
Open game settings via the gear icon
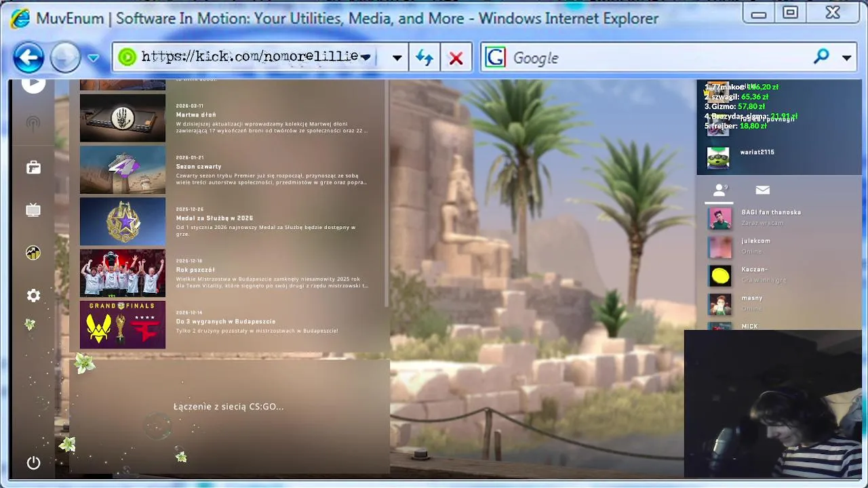[33, 296]
